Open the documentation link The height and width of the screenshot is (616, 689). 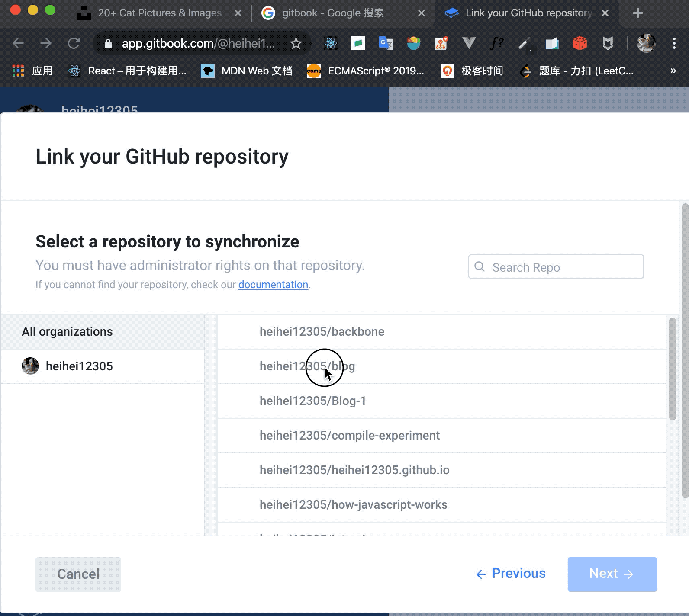point(273,285)
